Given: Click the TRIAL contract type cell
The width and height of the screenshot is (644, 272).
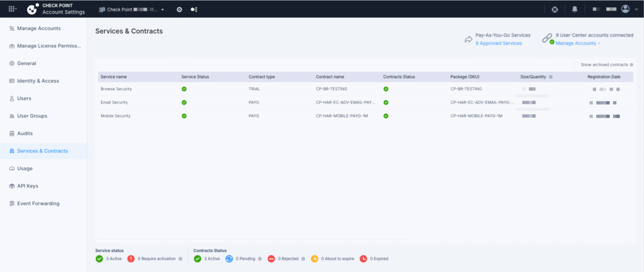Looking at the screenshot, I should (254, 89).
